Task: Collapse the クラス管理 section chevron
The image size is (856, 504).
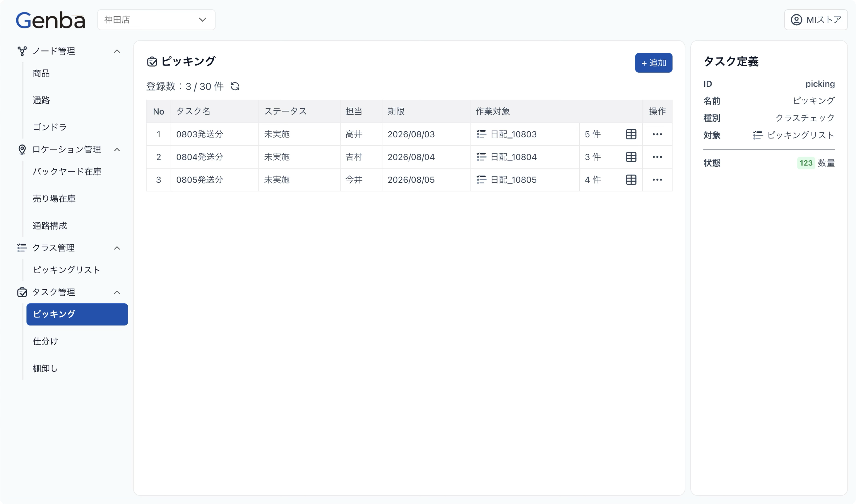Action: click(117, 248)
